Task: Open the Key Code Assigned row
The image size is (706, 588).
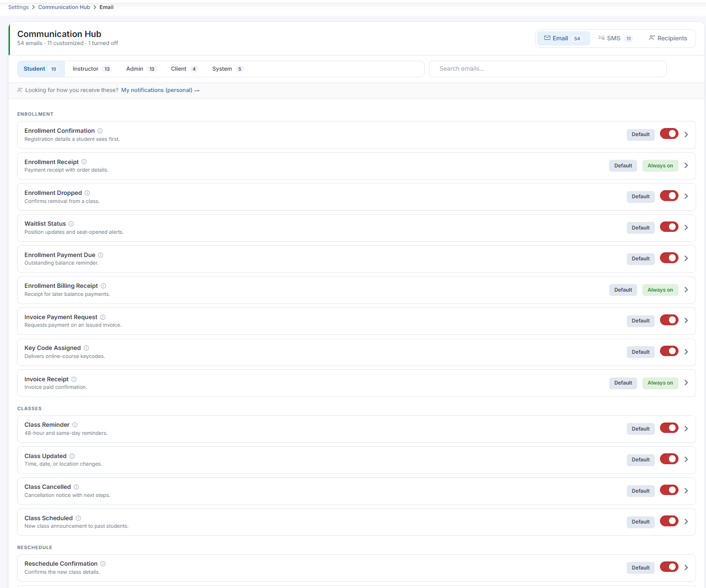Action: click(356, 352)
